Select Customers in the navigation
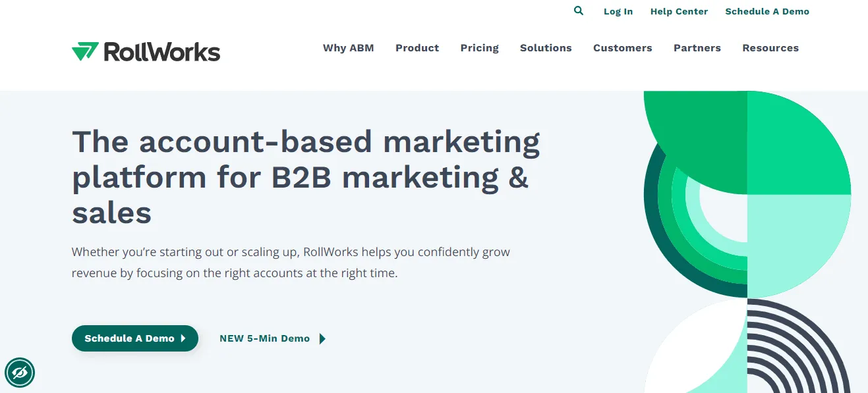 [x=622, y=47]
